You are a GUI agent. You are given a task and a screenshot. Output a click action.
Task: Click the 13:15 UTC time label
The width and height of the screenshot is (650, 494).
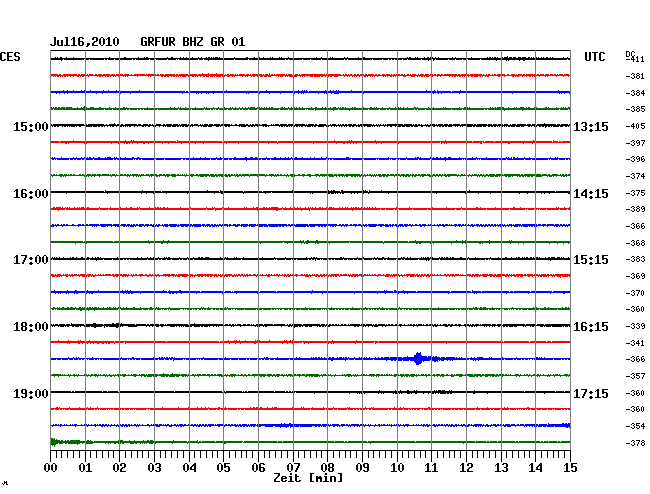click(x=591, y=126)
